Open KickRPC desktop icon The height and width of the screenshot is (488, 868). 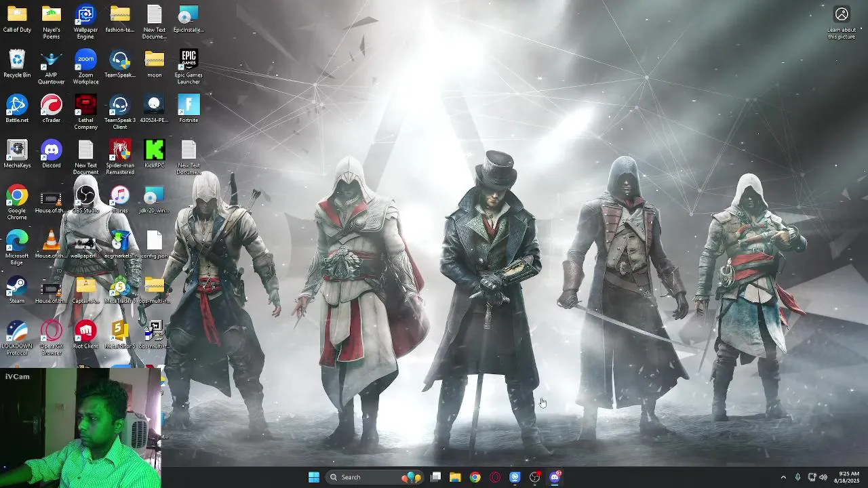click(155, 154)
